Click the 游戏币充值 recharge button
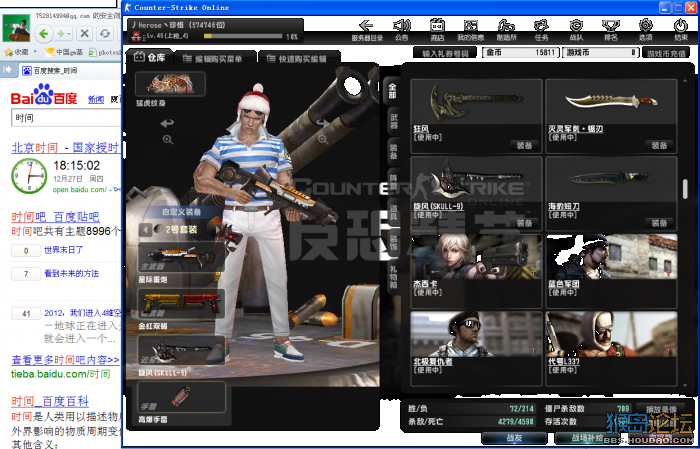Image resolution: width=700 pixels, height=449 pixels. 666,53
